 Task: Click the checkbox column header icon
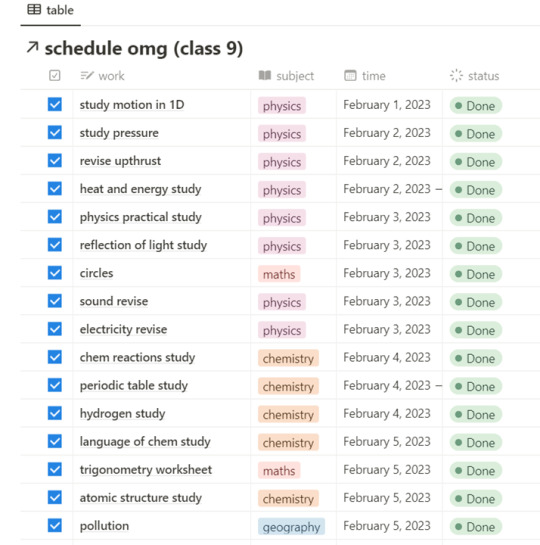[x=55, y=75]
